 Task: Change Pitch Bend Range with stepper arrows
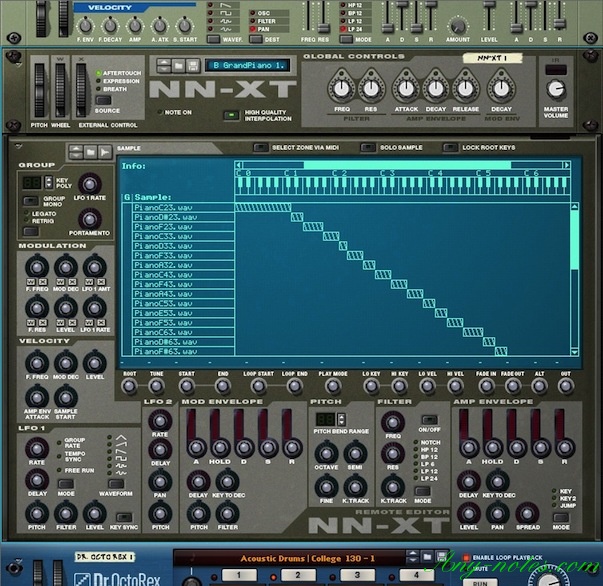[341, 419]
